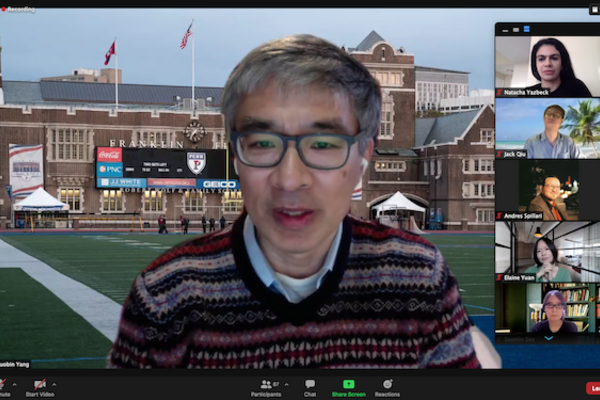Screen dimensions: 600x400
Task: Select Elaine Yuan's video thumbnail
Action: 548,251
